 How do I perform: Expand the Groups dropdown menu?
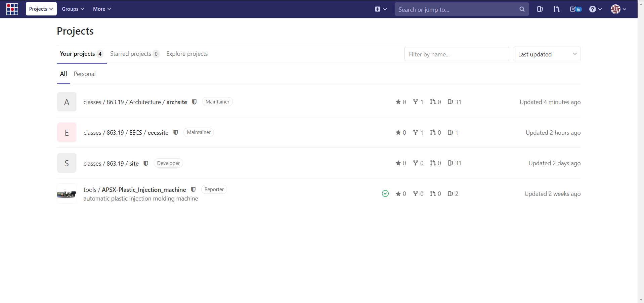[x=73, y=9]
